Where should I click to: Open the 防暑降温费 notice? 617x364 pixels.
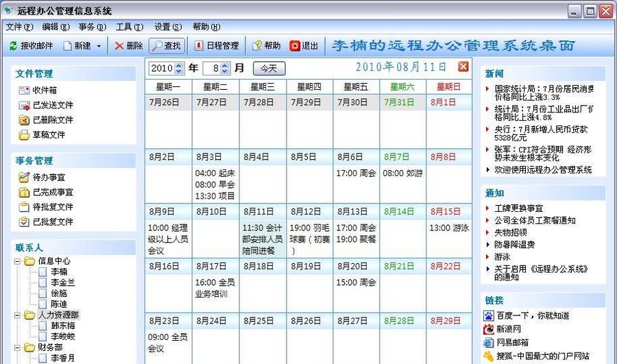click(514, 245)
